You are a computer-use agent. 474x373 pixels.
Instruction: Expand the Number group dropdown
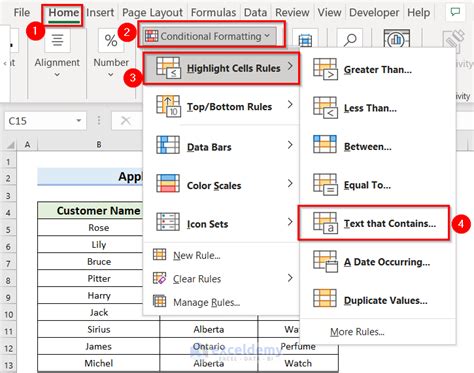[111, 75]
